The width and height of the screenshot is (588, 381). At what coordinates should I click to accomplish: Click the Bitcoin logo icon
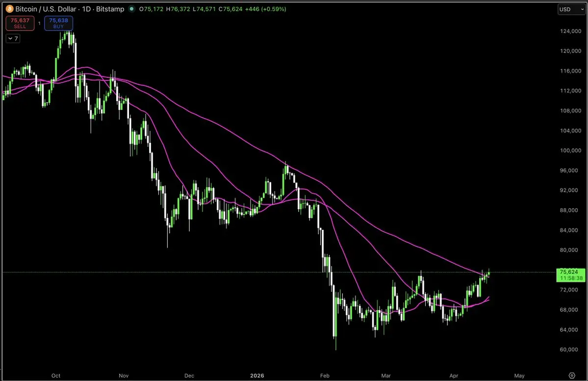click(x=9, y=9)
